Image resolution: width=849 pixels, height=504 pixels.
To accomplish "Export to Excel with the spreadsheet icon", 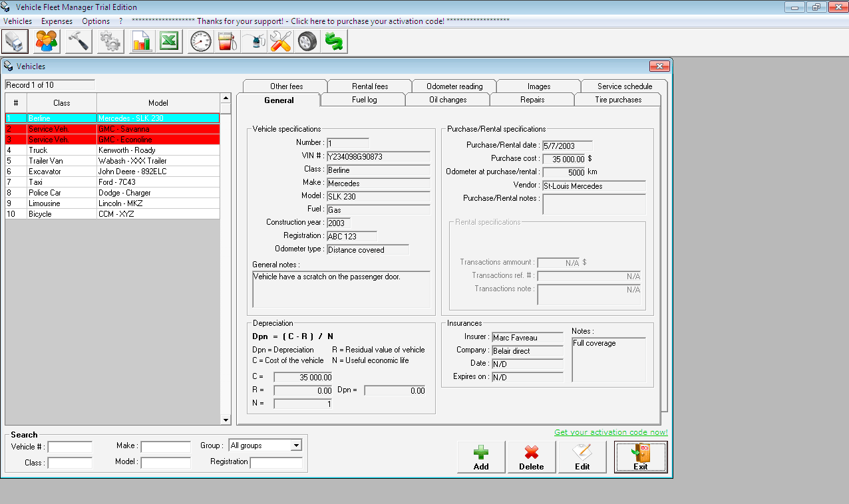I will click(168, 41).
